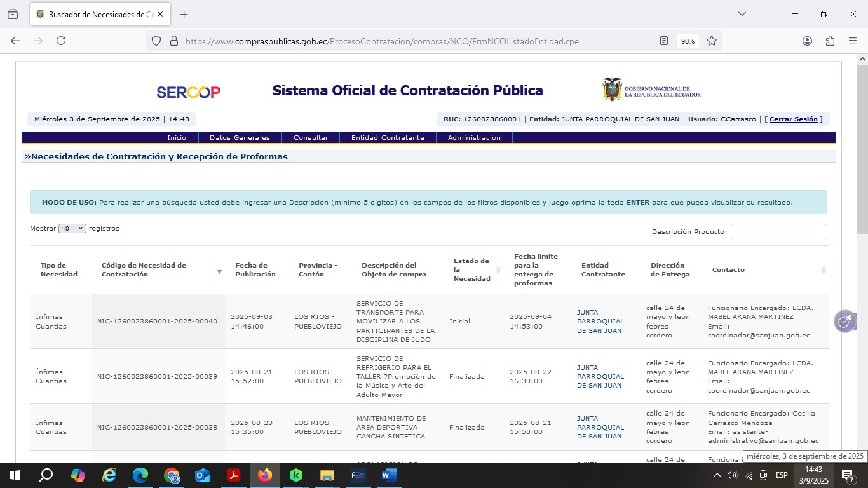868x488 pixels.
Task: Open JUNTA PARROQUIAL DE SAN JUAN link in first row
Action: coord(600,322)
